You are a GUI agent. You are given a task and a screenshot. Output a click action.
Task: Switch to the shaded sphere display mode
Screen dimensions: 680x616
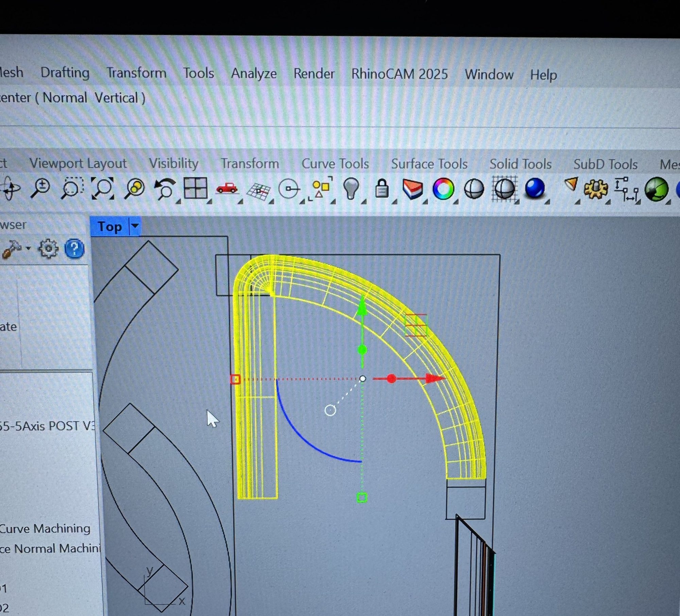coord(474,189)
